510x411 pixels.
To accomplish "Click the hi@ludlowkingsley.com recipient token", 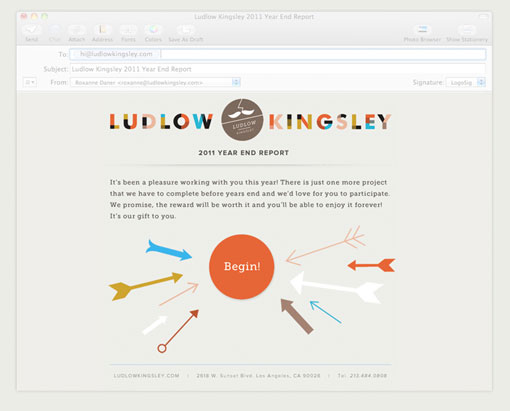I will (x=116, y=54).
